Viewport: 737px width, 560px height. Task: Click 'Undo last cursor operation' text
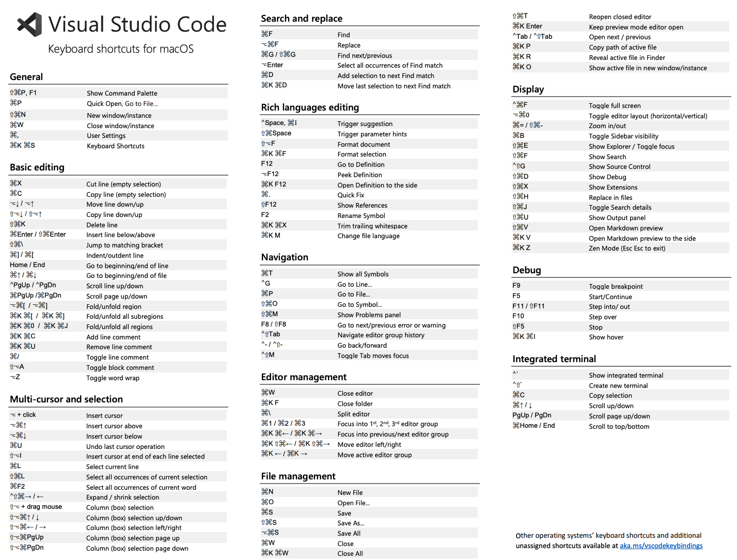[126, 447]
